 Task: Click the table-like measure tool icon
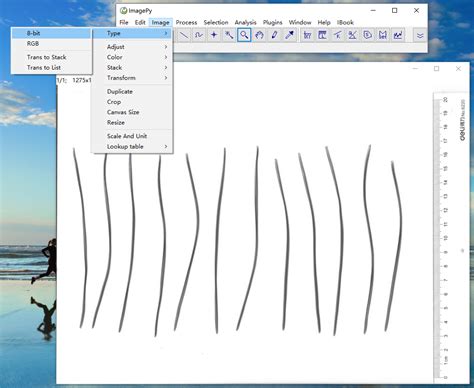pyautogui.click(x=322, y=35)
